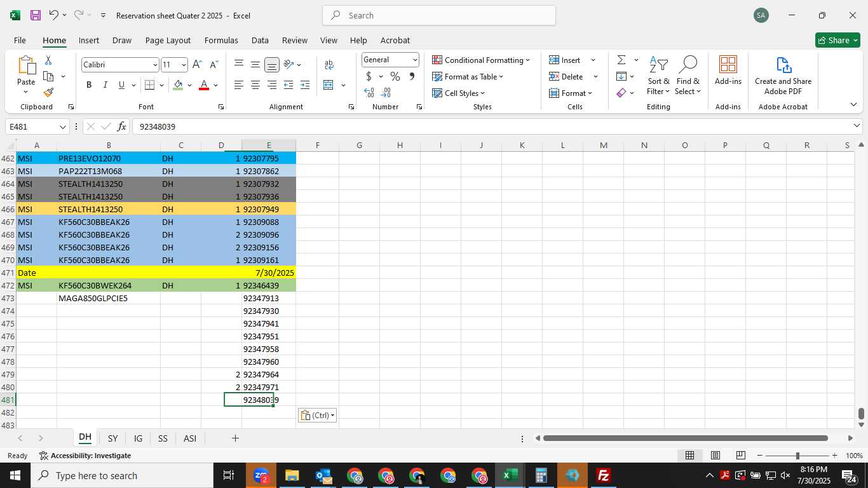Screen dimensions: 868x488
Task: Click Sort & Filter button
Action: 658,76
